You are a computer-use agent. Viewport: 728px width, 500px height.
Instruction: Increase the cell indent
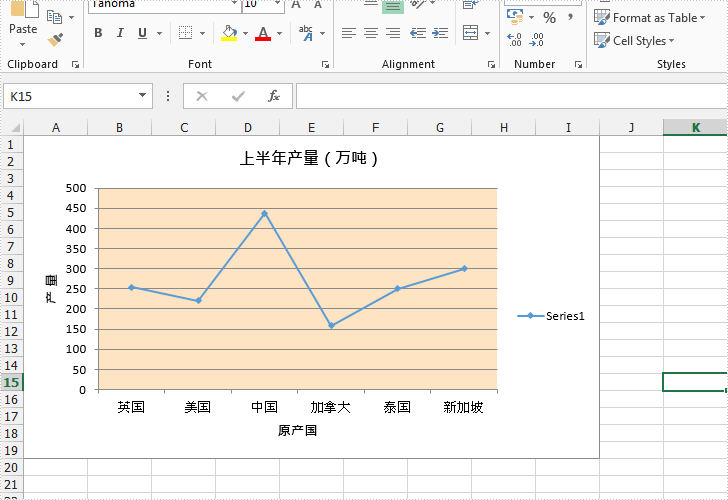click(440, 33)
